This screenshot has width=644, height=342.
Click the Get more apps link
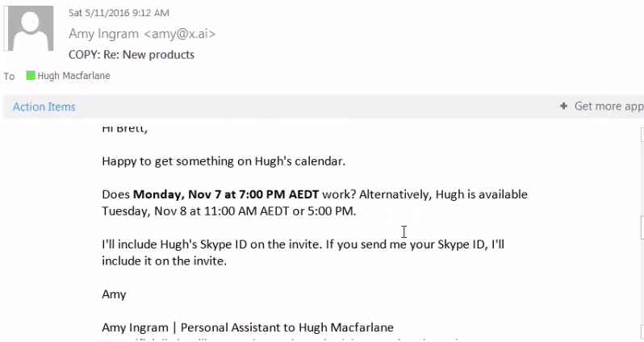608,106
